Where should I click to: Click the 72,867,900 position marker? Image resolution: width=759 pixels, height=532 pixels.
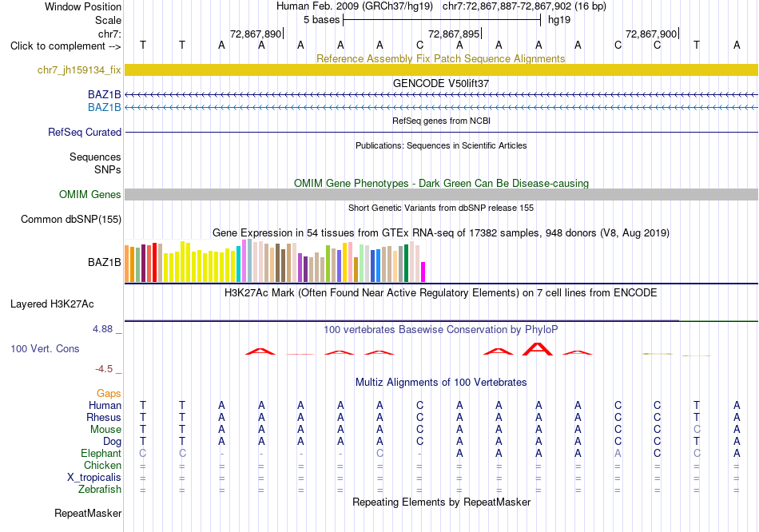coord(652,34)
